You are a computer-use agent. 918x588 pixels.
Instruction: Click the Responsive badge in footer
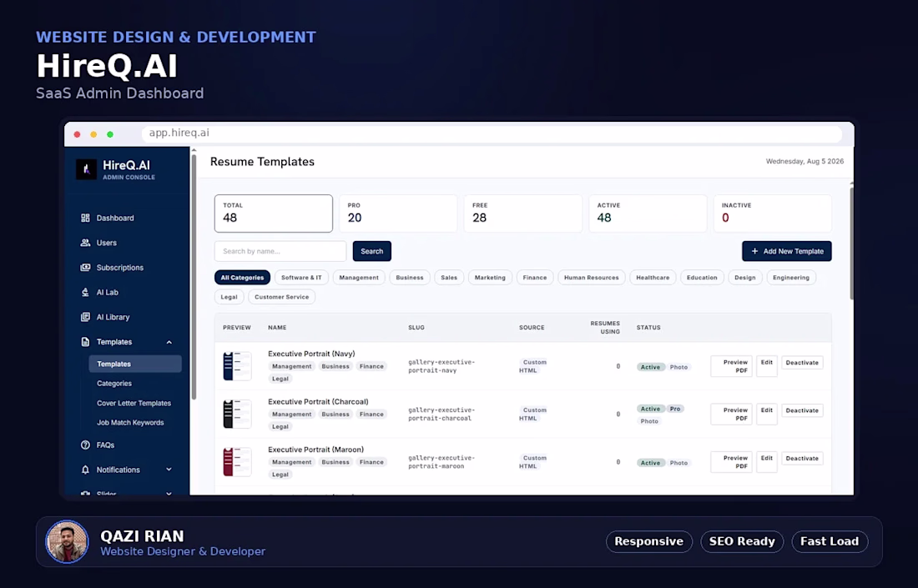pyautogui.click(x=648, y=542)
